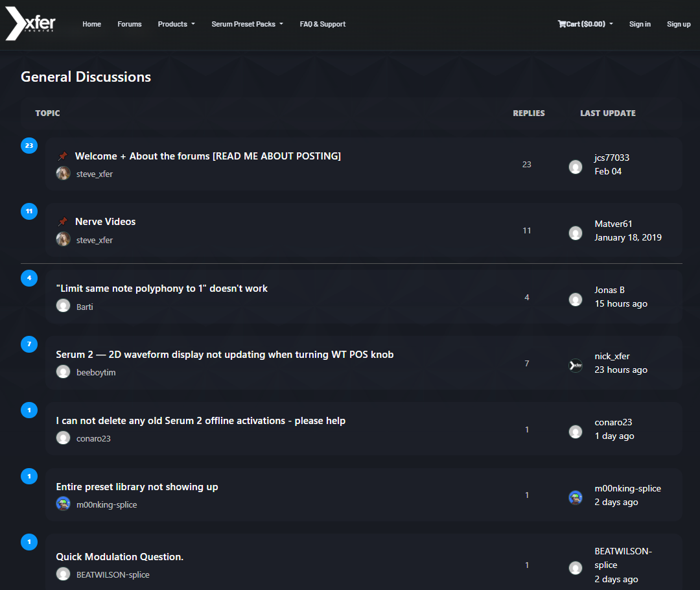Click the General Discussions heading
Image resolution: width=700 pixels, height=590 pixels.
(86, 77)
